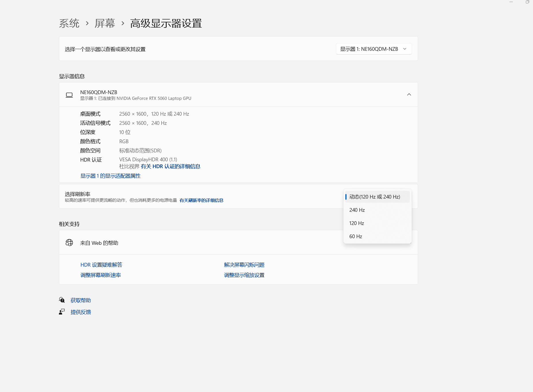The width and height of the screenshot is (533, 392).
Task: Collapse the NE160QDM-NZB display info section
Action: pyautogui.click(x=409, y=95)
